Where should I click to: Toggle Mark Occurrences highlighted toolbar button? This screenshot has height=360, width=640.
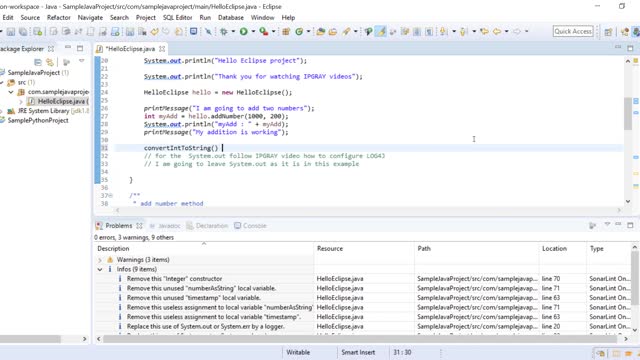[x=381, y=31]
